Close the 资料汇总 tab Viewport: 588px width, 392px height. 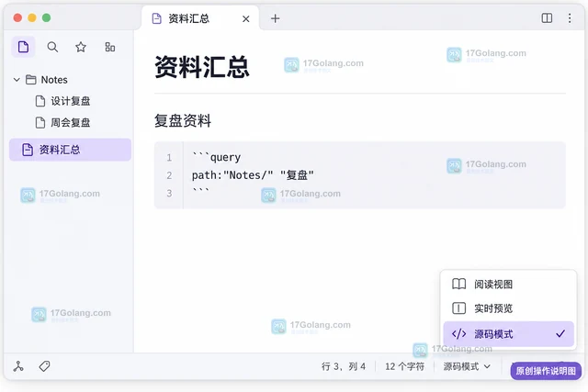pos(246,18)
